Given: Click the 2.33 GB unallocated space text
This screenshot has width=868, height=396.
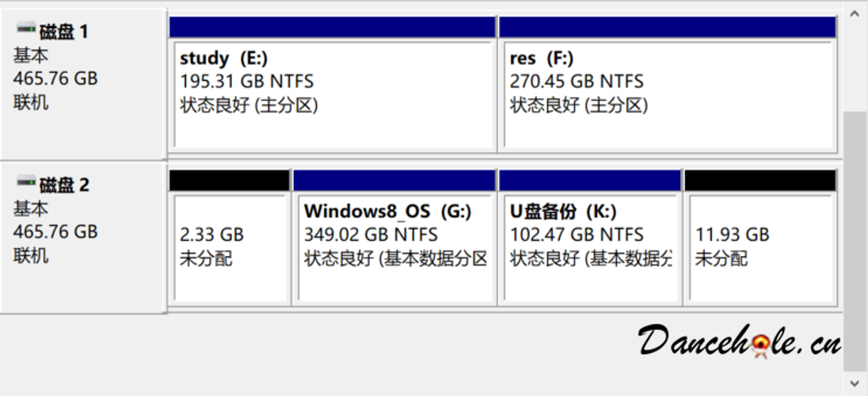Looking at the screenshot, I should (x=211, y=234).
